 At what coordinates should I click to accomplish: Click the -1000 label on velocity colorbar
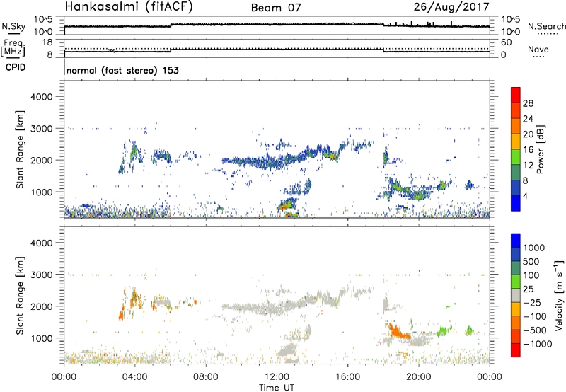click(x=538, y=344)
